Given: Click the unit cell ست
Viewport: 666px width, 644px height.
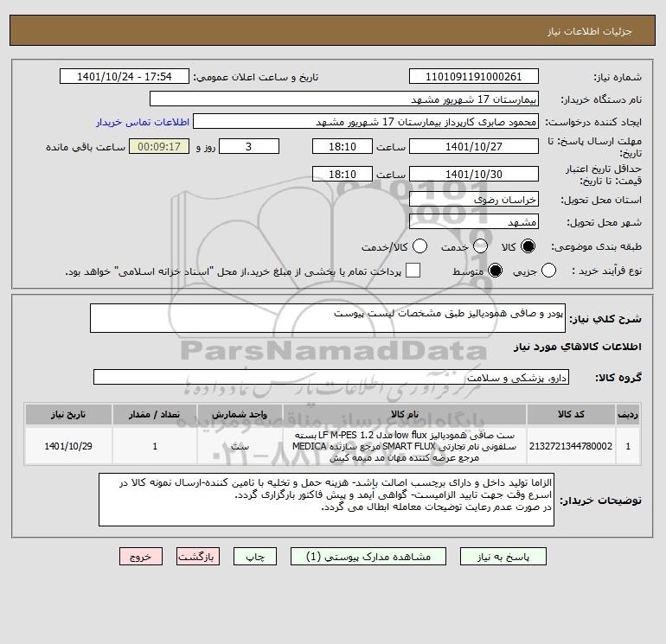Looking at the screenshot, I should (240, 446).
